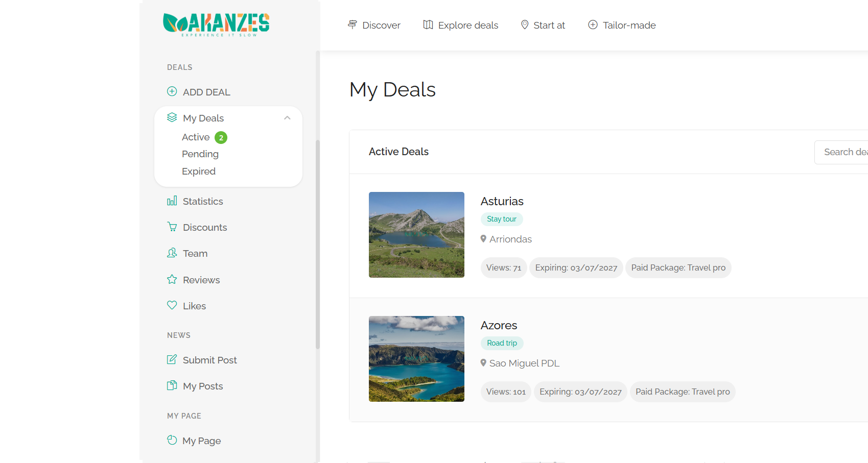
Task: Click the Akanzes logo
Action: click(x=216, y=25)
